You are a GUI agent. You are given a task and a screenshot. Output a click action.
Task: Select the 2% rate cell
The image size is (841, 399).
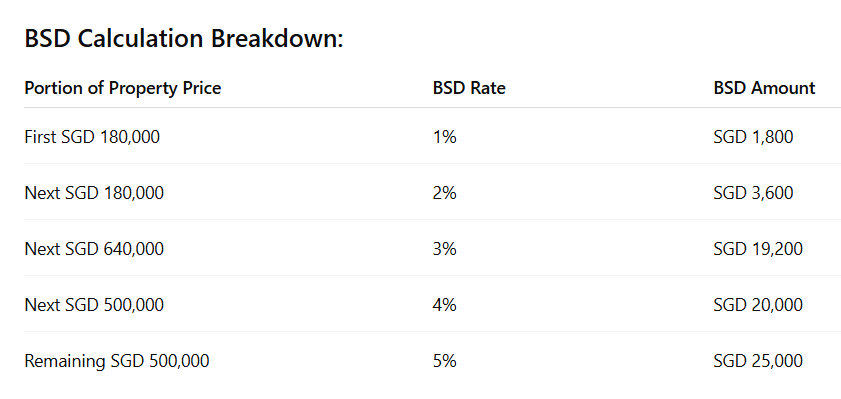click(x=445, y=193)
